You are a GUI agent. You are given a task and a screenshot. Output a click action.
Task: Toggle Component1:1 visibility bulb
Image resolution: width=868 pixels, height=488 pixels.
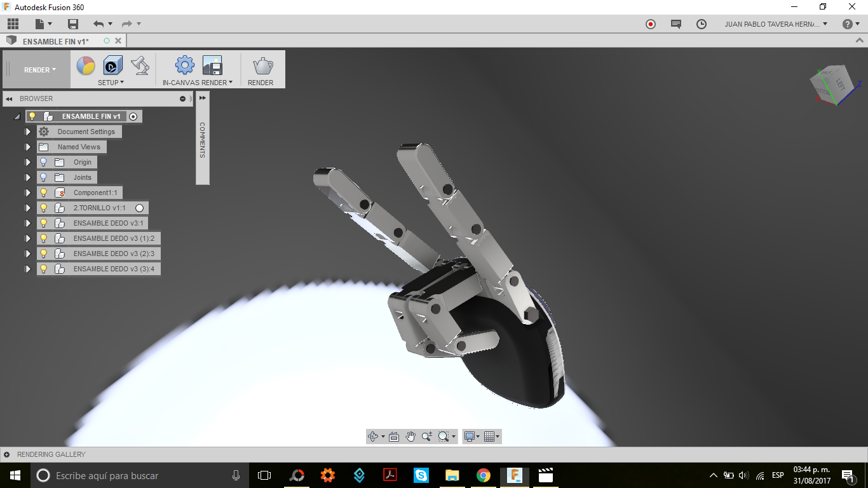click(x=43, y=193)
